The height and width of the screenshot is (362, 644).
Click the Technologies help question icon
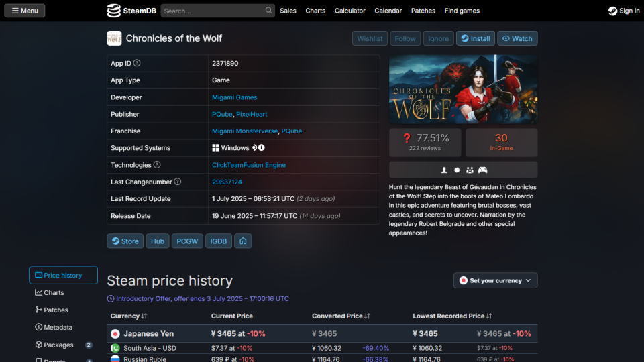[x=157, y=165]
